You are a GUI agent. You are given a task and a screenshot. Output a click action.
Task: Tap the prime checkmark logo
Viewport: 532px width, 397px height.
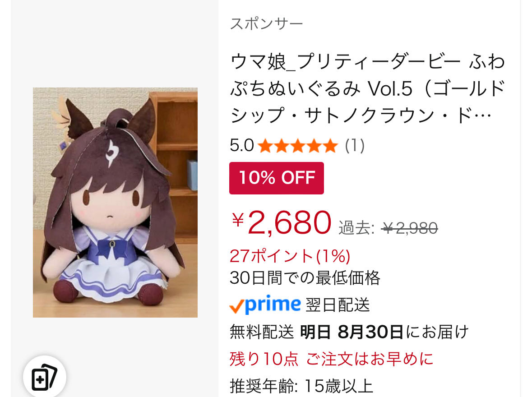click(265, 305)
